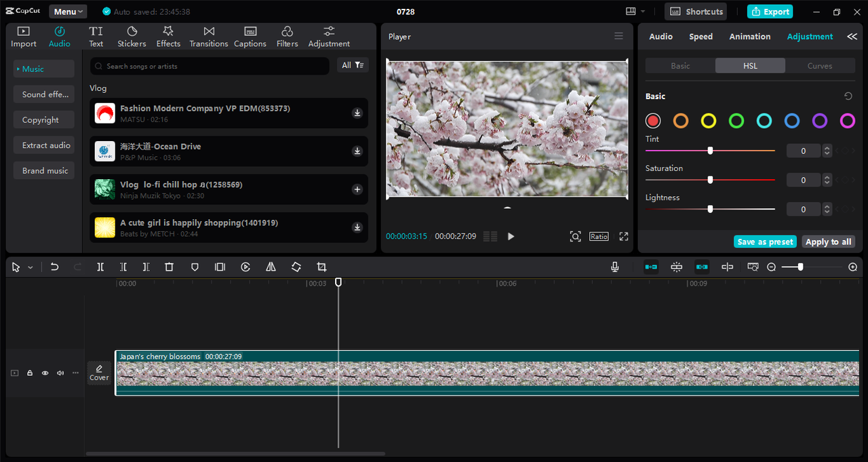Screen dimensions: 868x462
Task: Open the Filters panel
Action: tap(287, 37)
